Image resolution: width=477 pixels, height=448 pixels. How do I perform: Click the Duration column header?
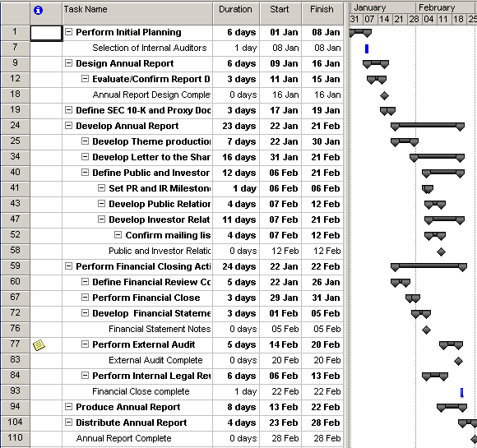click(236, 13)
